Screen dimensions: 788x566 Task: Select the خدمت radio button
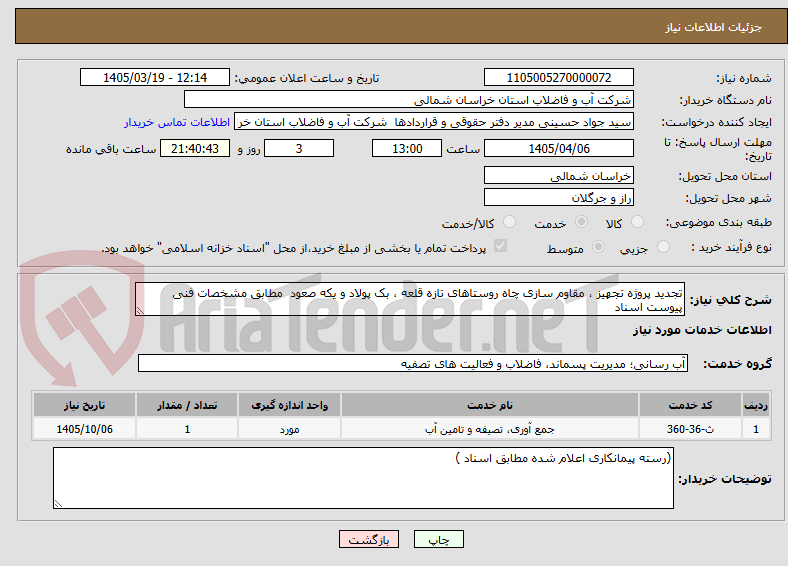581,222
